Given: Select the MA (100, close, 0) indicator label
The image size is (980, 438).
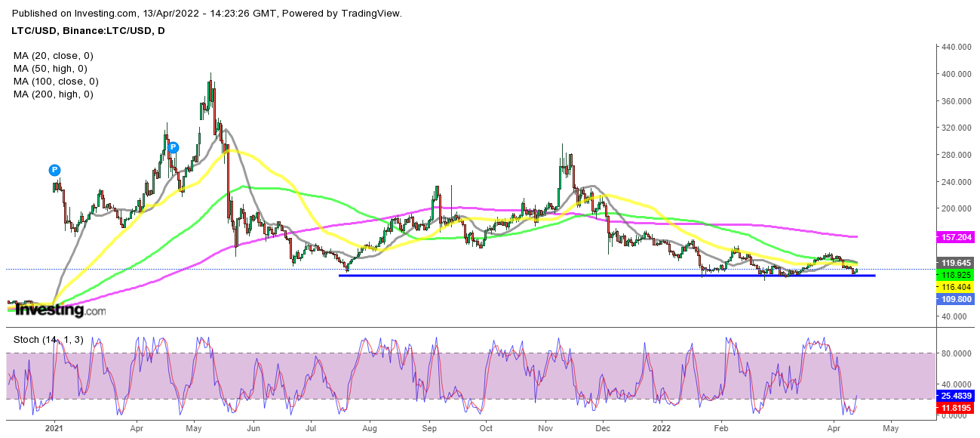Looking at the screenshot, I should [x=56, y=82].
